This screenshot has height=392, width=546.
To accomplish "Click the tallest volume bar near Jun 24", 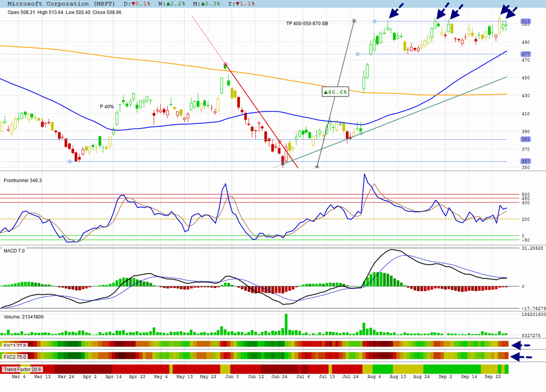I will click(286, 324).
